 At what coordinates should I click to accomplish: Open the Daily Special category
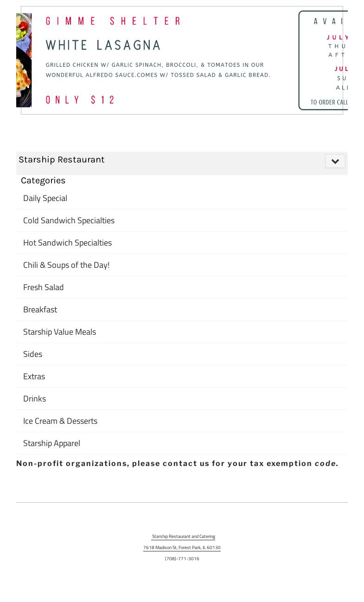click(45, 198)
